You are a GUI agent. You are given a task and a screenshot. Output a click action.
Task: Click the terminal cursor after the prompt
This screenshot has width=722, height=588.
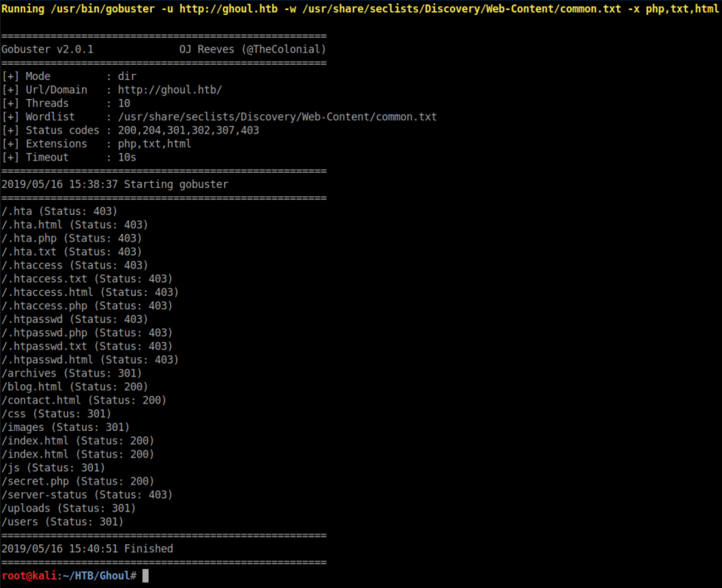[x=146, y=576]
